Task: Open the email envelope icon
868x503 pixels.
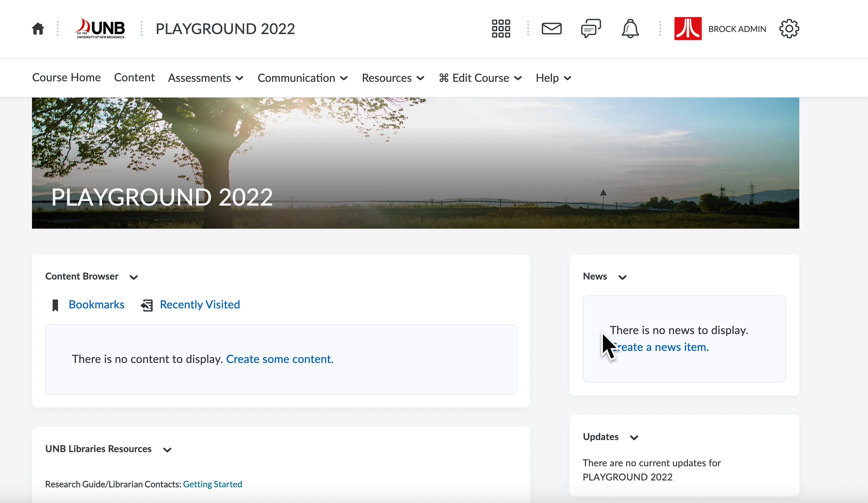Action: point(551,29)
